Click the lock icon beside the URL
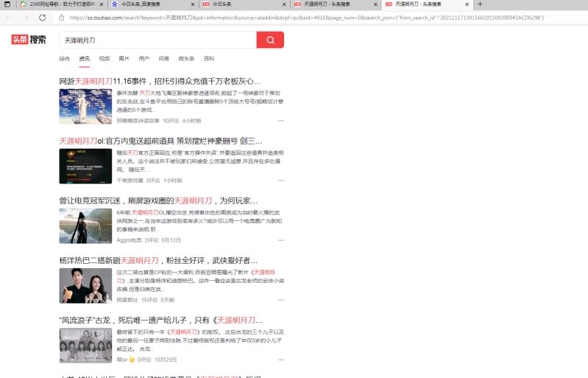Image resolution: width=588 pixels, height=378 pixels. [x=62, y=18]
